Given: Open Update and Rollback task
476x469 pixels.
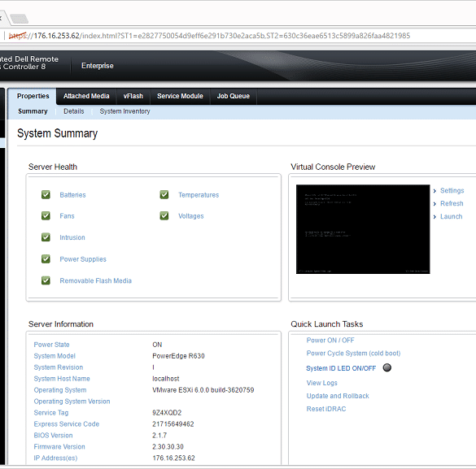Looking at the screenshot, I should coord(338,396).
